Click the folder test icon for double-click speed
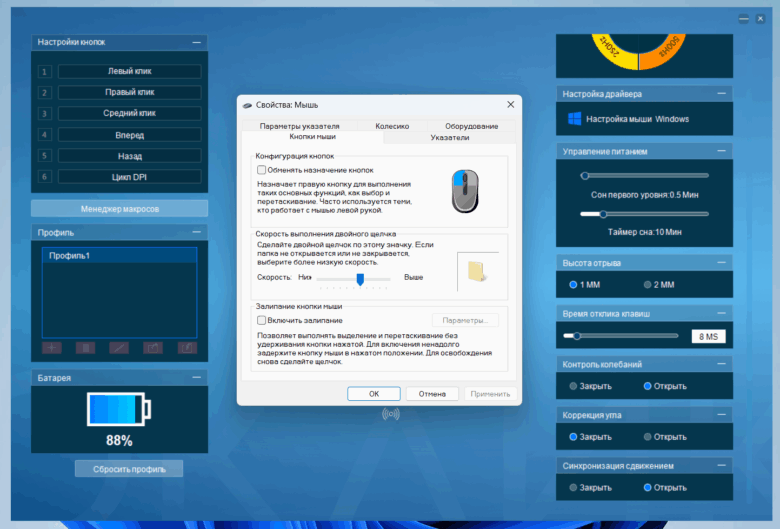This screenshot has height=529, width=780. coord(476,272)
